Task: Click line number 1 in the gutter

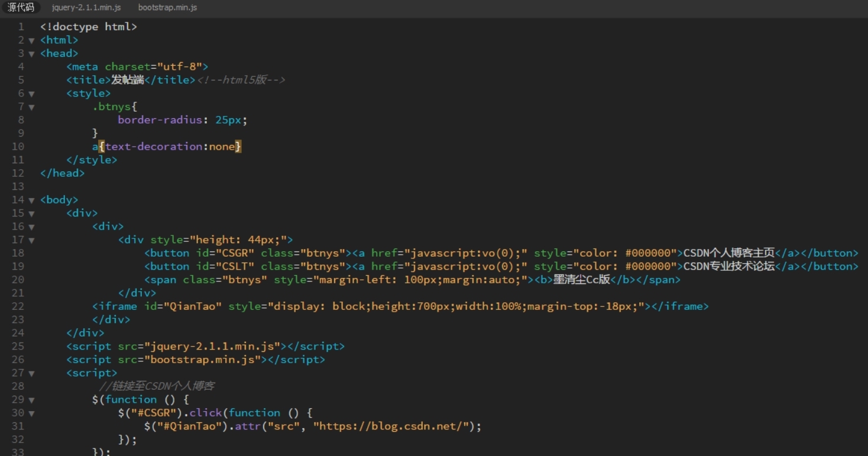Action: [x=21, y=27]
